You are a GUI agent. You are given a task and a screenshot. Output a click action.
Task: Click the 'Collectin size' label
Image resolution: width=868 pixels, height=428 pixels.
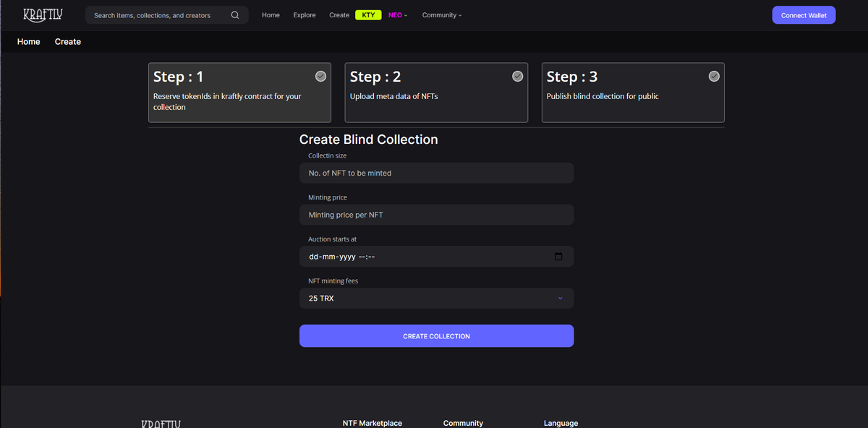click(327, 155)
